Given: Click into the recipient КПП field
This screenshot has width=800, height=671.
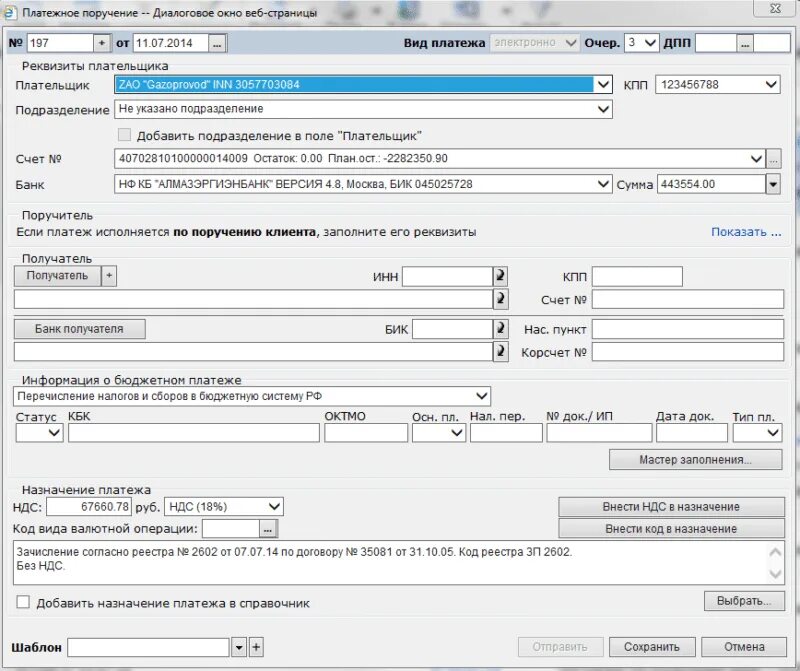Looking at the screenshot, I should click(x=637, y=277).
